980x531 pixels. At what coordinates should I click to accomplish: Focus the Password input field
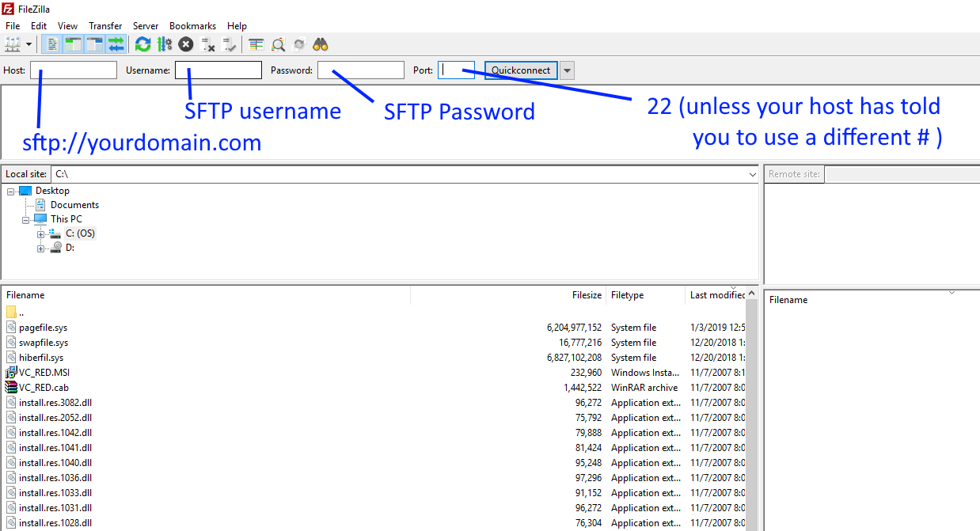point(361,70)
